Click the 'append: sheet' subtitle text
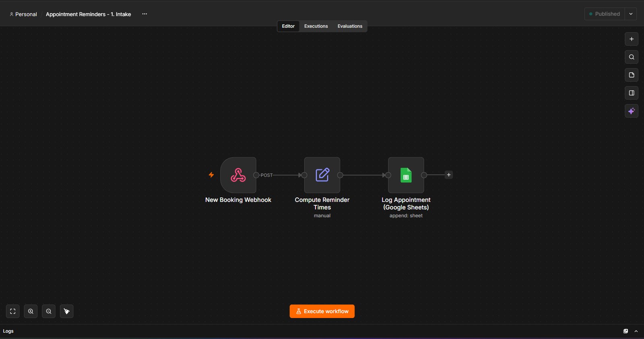 [406, 216]
